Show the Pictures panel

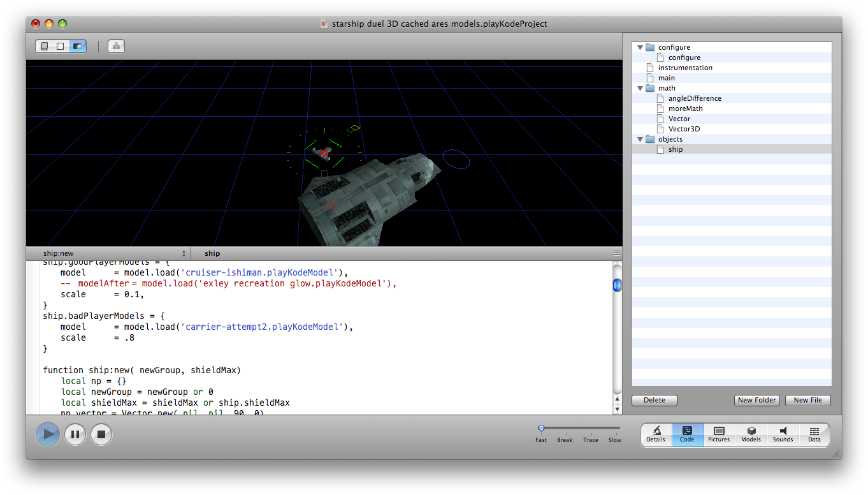(719, 434)
